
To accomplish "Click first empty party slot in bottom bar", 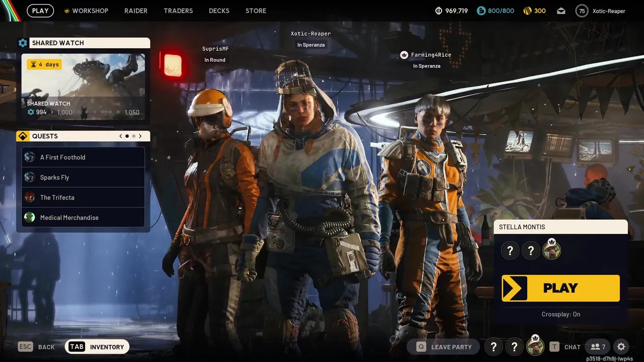I will pos(494,347).
